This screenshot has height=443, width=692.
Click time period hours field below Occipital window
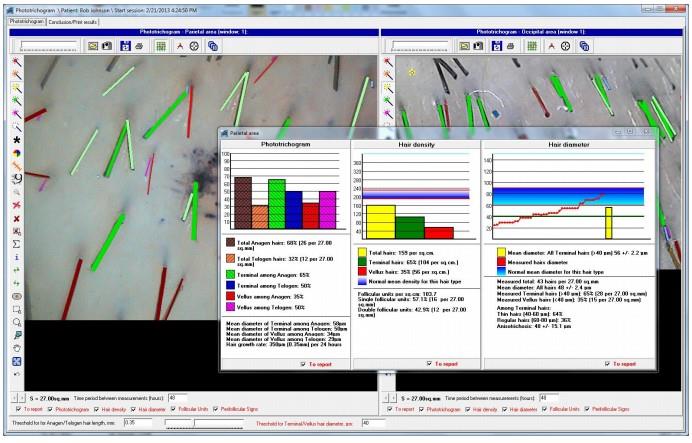pyautogui.click(x=549, y=398)
